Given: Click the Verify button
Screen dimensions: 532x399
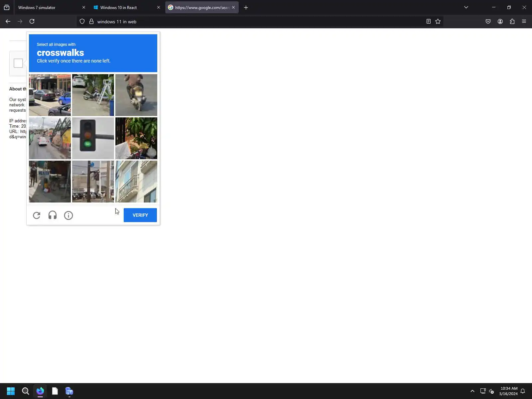Looking at the screenshot, I should (140, 215).
